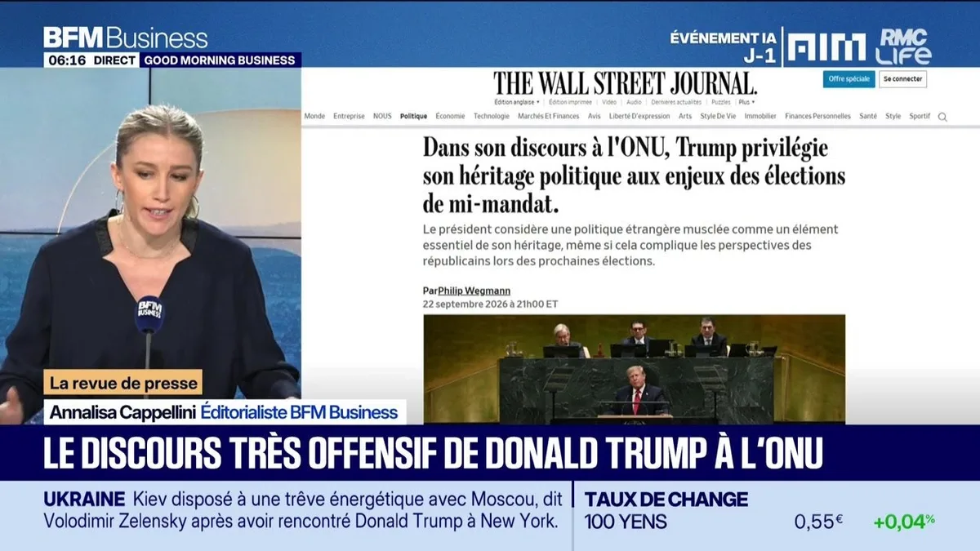
Task: Open the Marchés Et Finances section
Action: pyautogui.click(x=549, y=116)
